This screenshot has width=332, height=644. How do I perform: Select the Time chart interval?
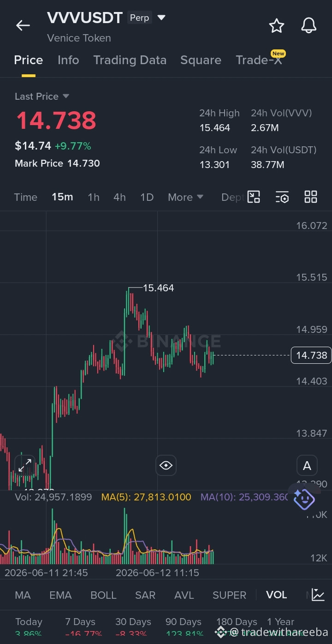[x=26, y=197]
